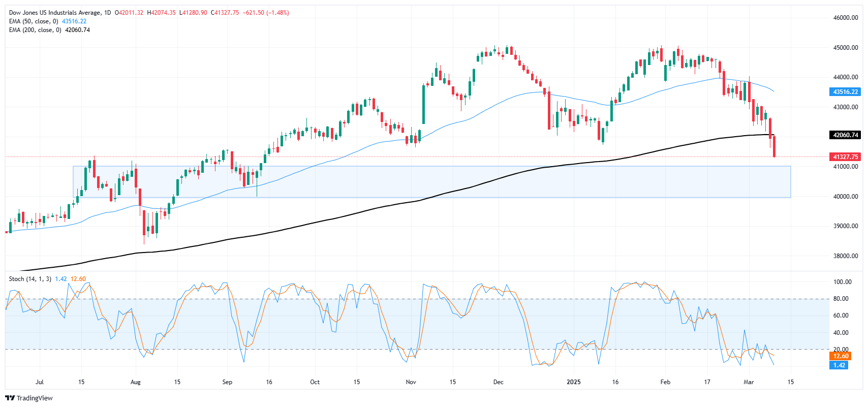Click the 39000.00 price axis label
Viewport: 868px width, 407px height.
pyautogui.click(x=846, y=226)
